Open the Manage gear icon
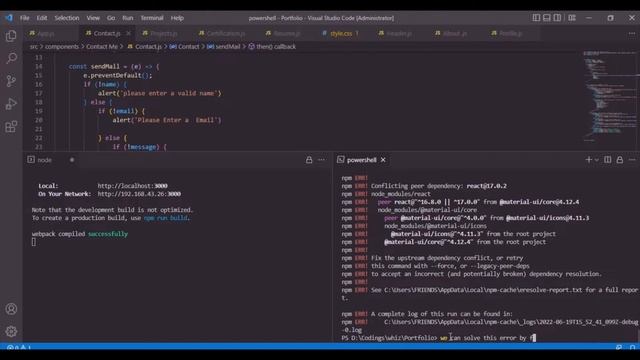The height and width of the screenshot is (360, 640). [11, 331]
